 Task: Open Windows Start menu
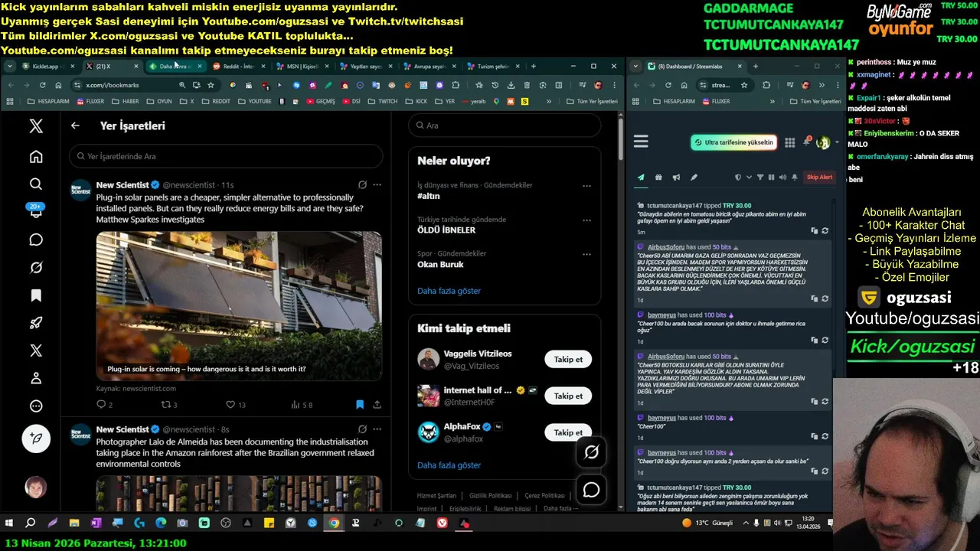(x=9, y=523)
